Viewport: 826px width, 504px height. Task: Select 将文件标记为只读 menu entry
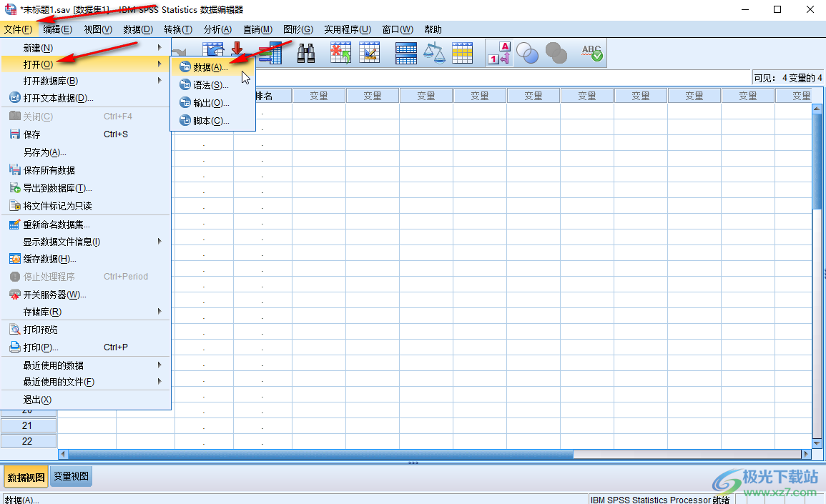pos(86,206)
